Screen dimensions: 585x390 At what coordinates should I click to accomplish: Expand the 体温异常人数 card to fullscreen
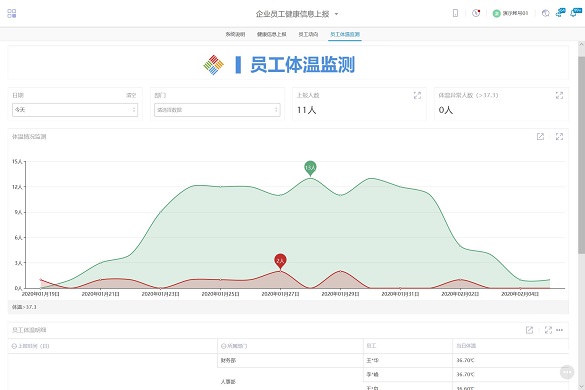(559, 96)
